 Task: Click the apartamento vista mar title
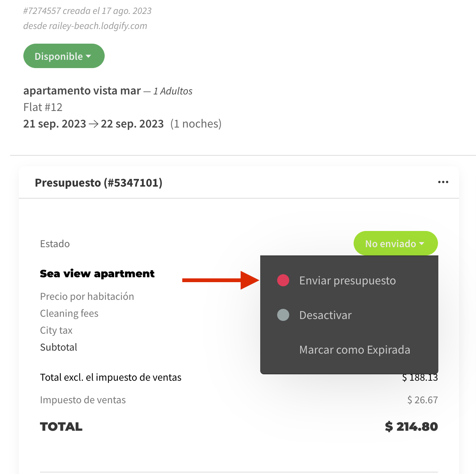pyautogui.click(x=82, y=91)
